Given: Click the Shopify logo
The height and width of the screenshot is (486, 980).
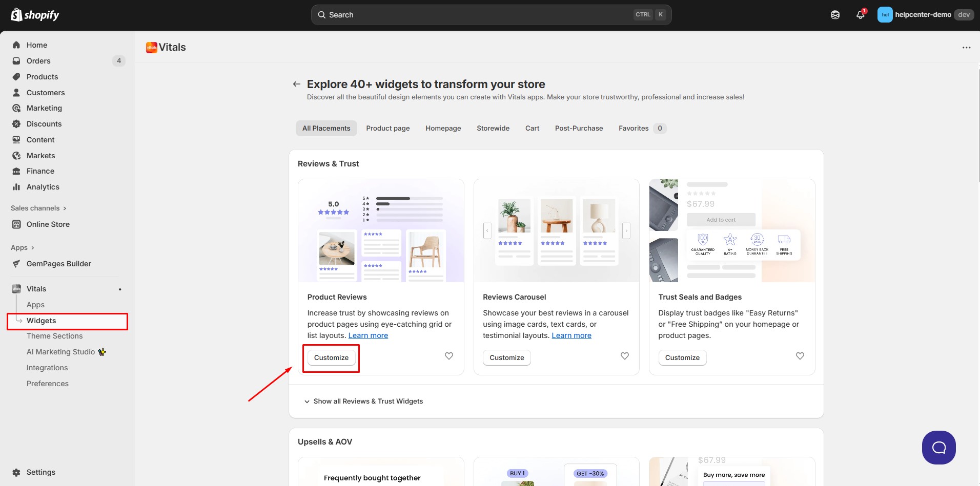Looking at the screenshot, I should click(35, 15).
